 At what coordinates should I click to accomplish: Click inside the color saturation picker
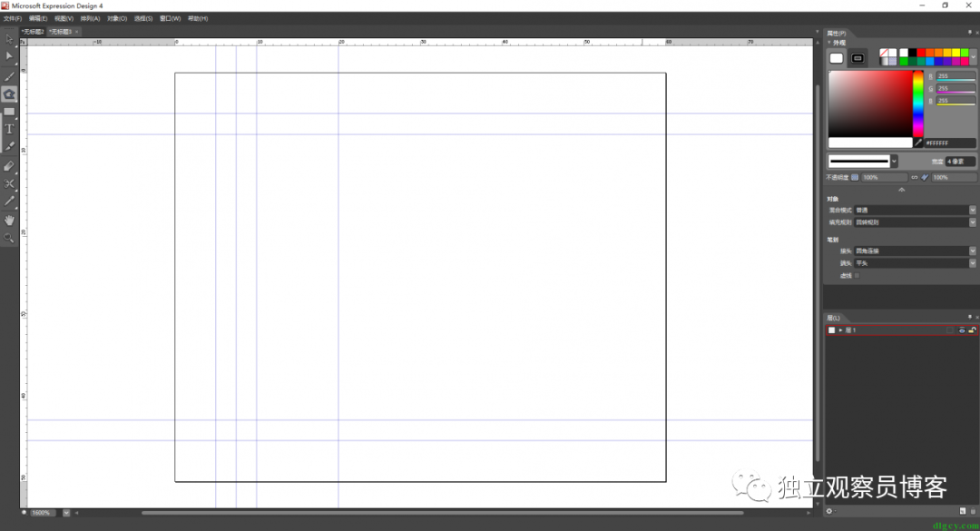[x=870, y=103]
